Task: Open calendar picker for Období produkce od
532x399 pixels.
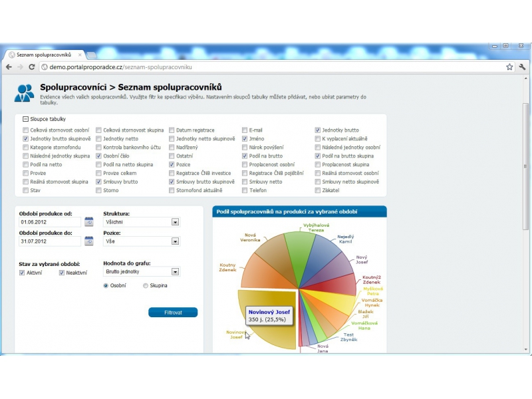Action: 89,222
